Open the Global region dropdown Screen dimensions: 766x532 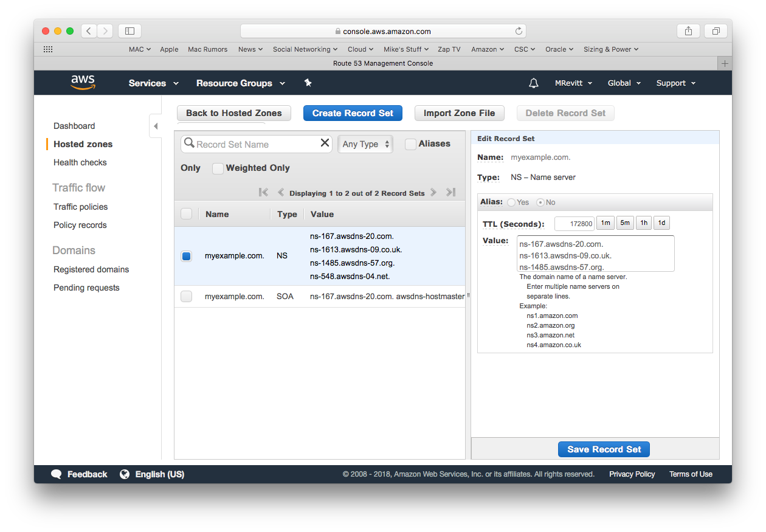[x=624, y=83]
